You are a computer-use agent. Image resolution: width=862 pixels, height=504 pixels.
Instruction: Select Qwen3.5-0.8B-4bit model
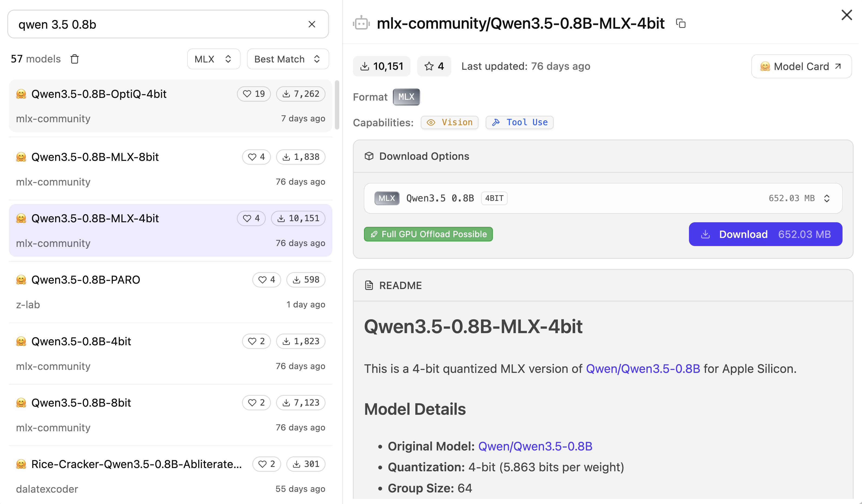tap(170, 353)
